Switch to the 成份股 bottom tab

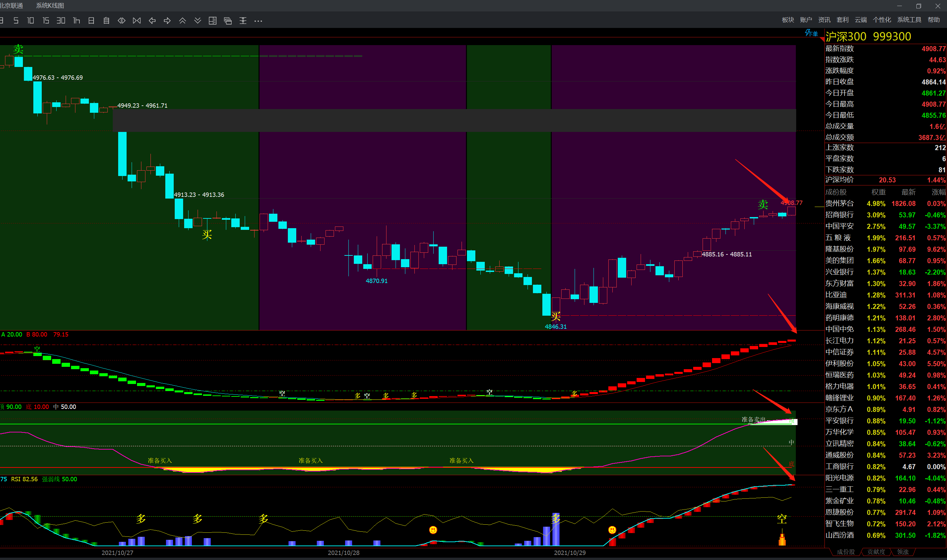tap(845, 552)
